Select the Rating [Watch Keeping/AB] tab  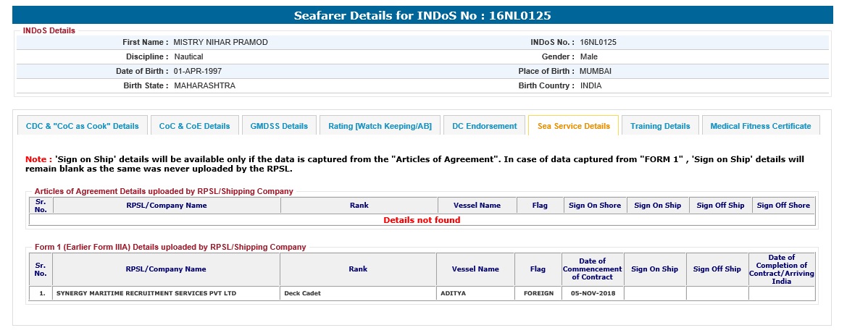pos(380,126)
